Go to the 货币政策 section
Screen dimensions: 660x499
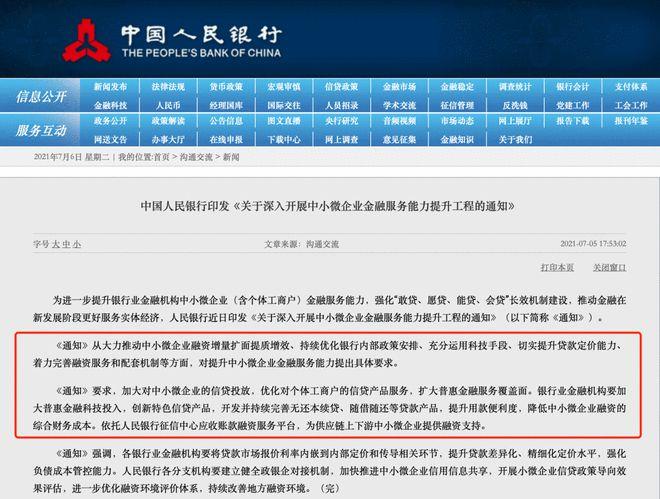(x=226, y=87)
